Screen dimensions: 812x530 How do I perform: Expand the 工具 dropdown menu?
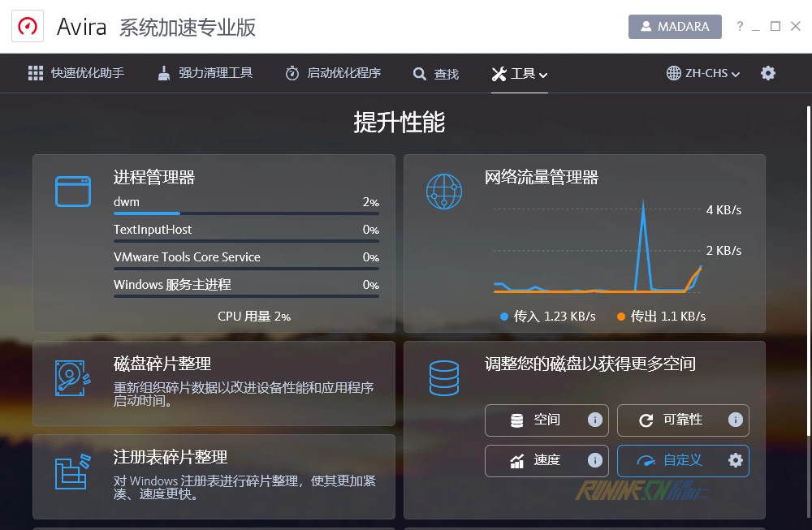point(520,74)
